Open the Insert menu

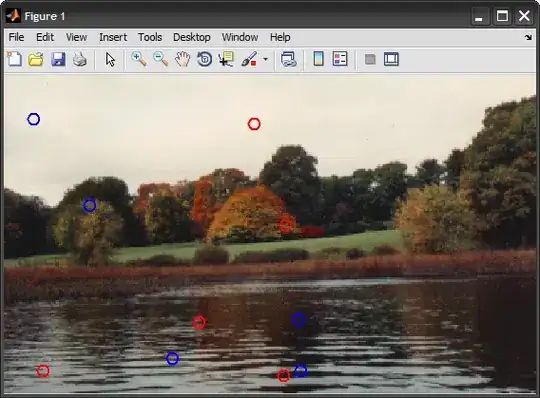click(x=113, y=37)
